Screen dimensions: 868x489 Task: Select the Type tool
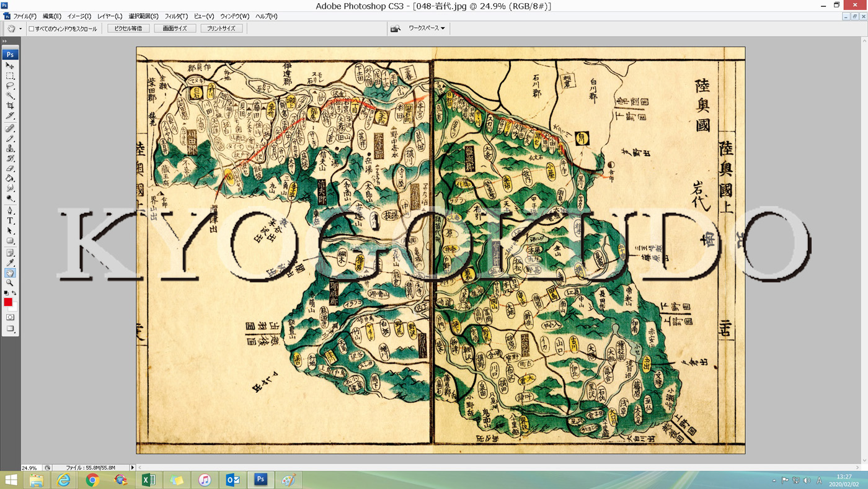[x=10, y=221]
